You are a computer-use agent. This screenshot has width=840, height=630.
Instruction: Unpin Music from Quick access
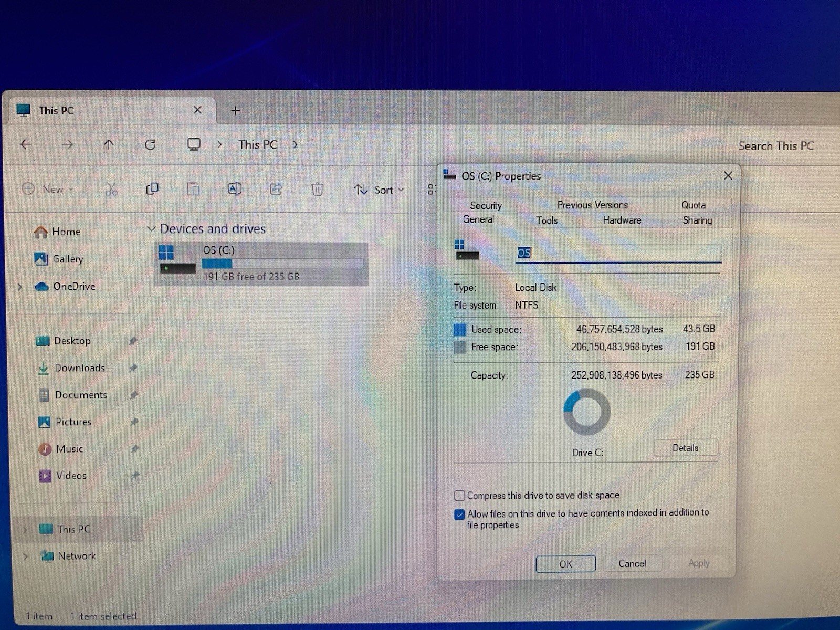coord(135,449)
